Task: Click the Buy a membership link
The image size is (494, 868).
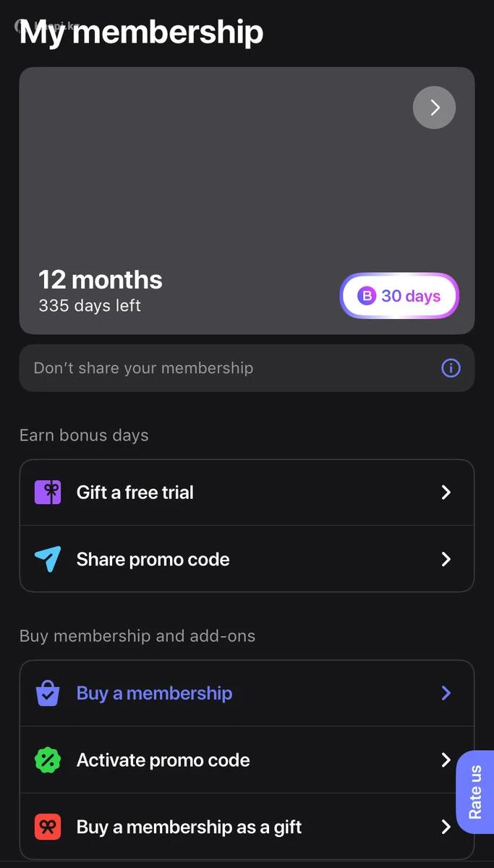Action: point(155,693)
